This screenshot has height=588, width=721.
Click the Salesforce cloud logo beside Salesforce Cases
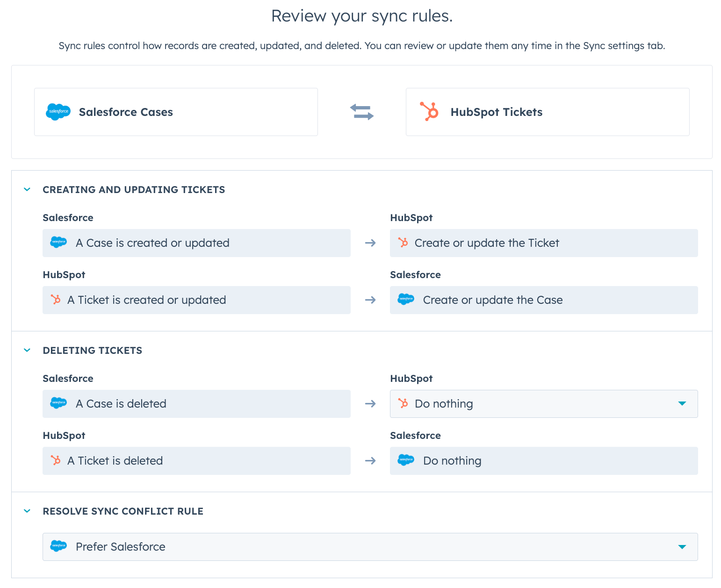(58, 112)
